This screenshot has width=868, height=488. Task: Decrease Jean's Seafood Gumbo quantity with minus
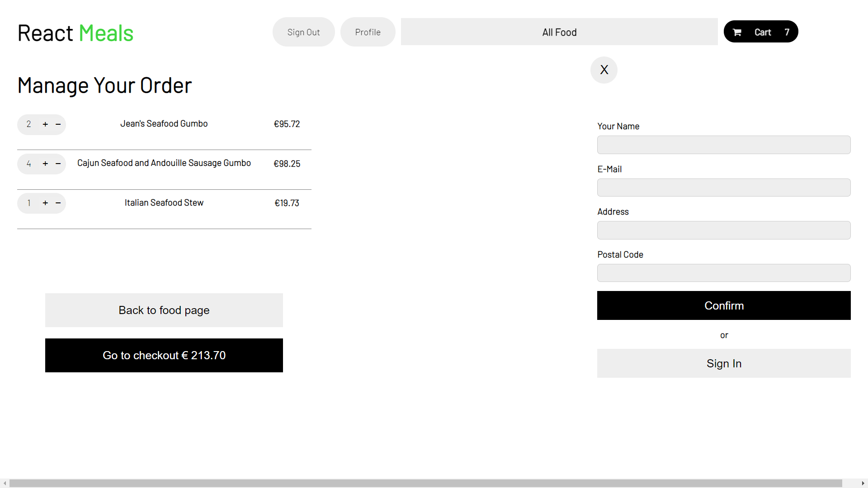(58, 124)
